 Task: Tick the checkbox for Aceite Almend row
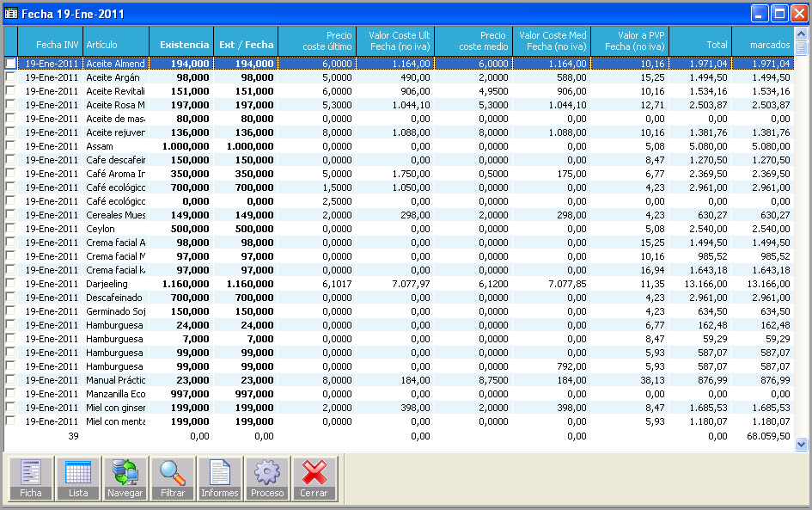point(10,64)
